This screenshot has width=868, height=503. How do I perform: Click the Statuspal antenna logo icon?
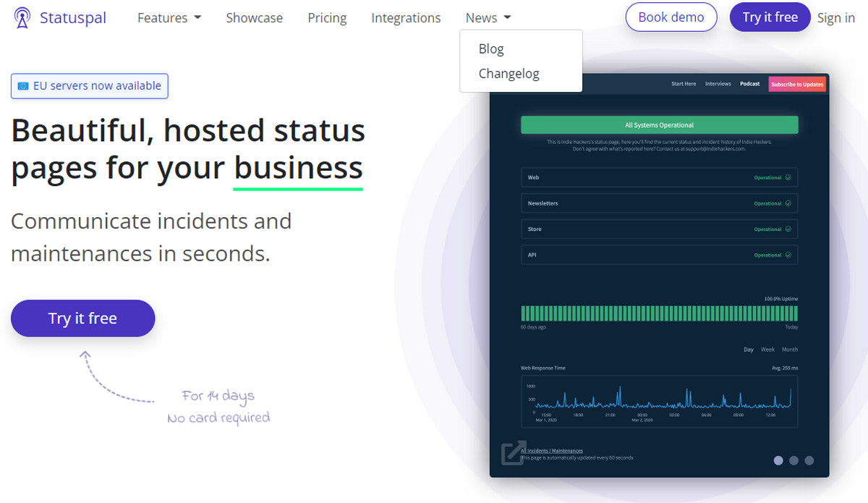[x=22, y=17]
